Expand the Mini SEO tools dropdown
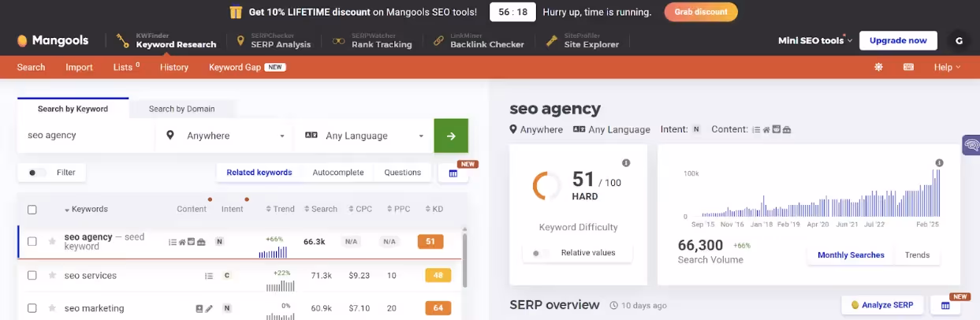 click(x=815, y=40)
